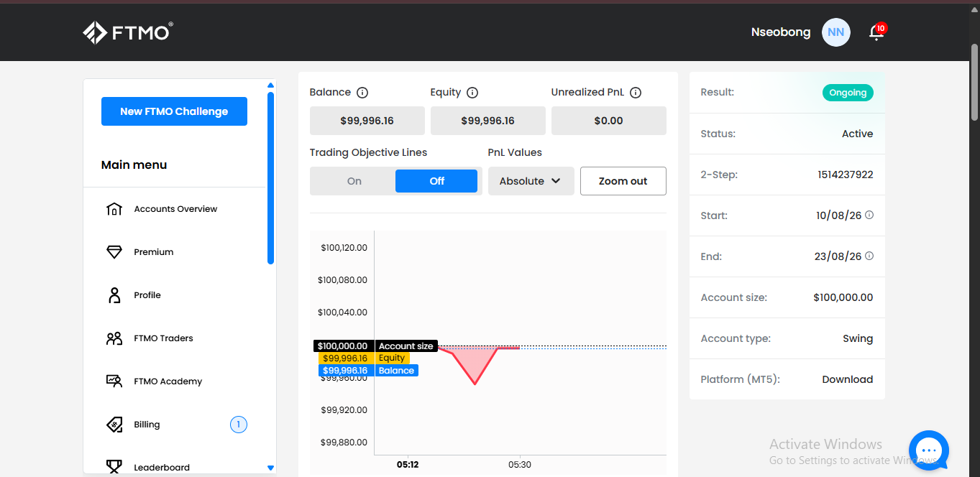The height and width of the screenshot is (477, 980).
Task: Click the $99,996.16 Equity value box
Action: point(488,121)
